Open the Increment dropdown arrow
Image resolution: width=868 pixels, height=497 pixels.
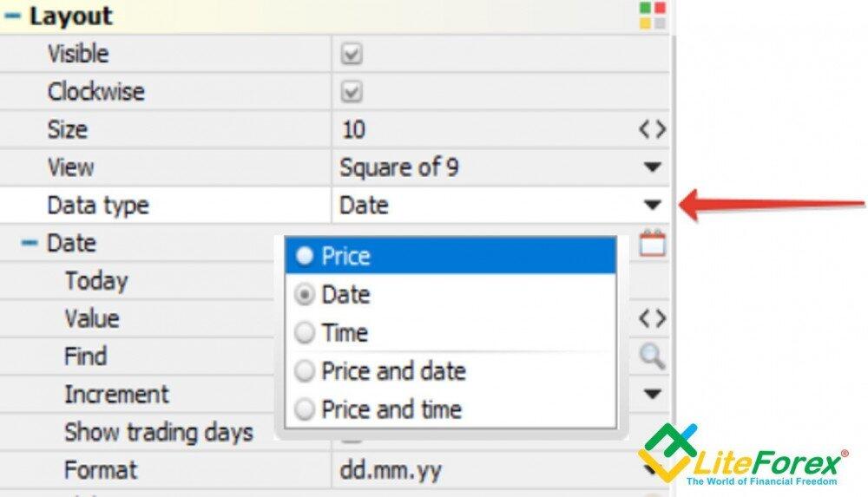coord(652,394)
